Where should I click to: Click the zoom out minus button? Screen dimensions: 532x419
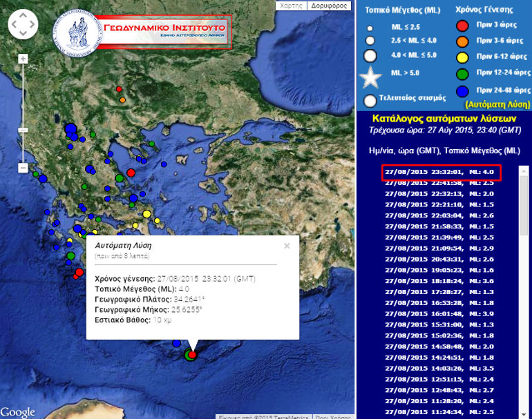(x=23, y=168)
